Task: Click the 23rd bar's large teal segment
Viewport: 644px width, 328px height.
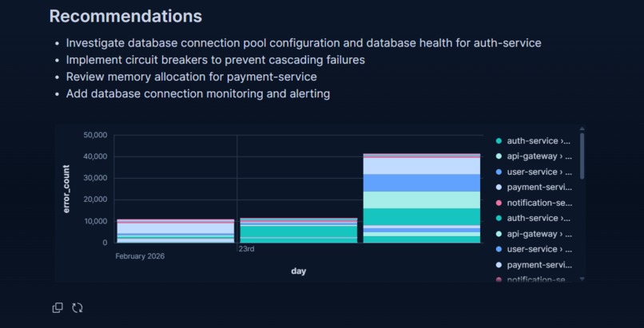Action: tap(299, 231)
